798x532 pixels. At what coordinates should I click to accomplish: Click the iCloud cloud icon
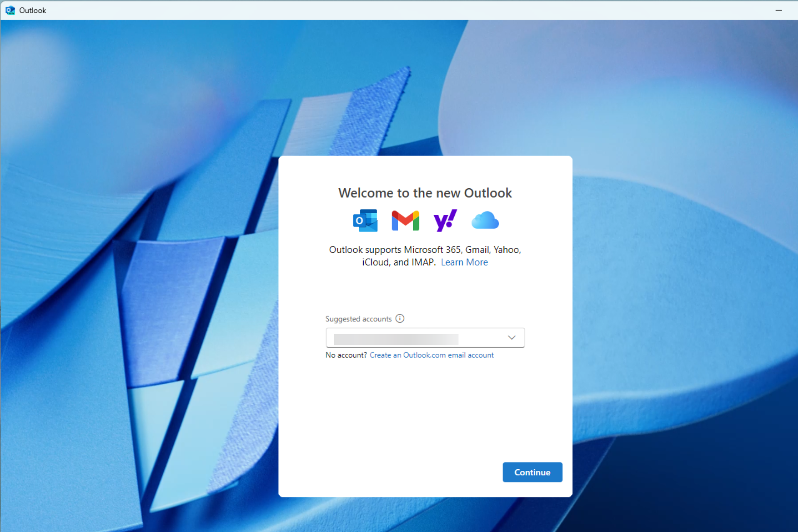(x=485, y=220)
